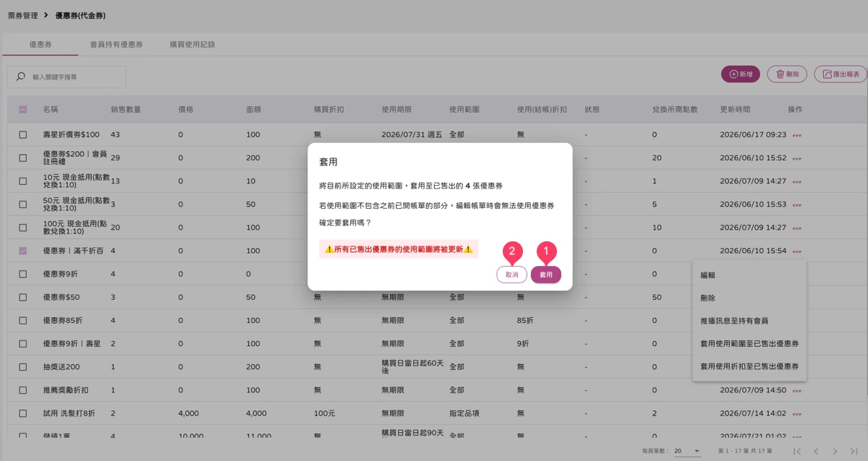Click the search magnifier icon
868x461 pixels.
coord(21,77)
